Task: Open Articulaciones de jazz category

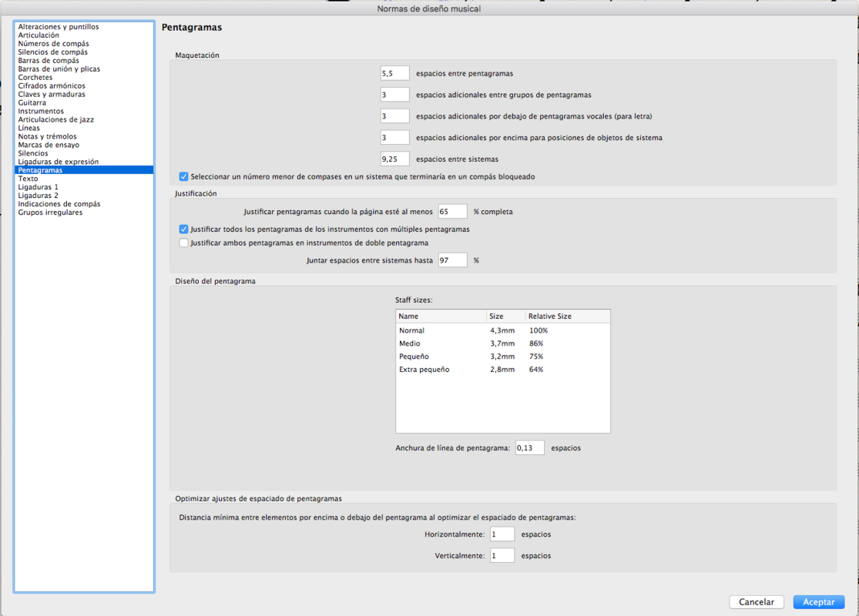Action: (x=55, y=119)
